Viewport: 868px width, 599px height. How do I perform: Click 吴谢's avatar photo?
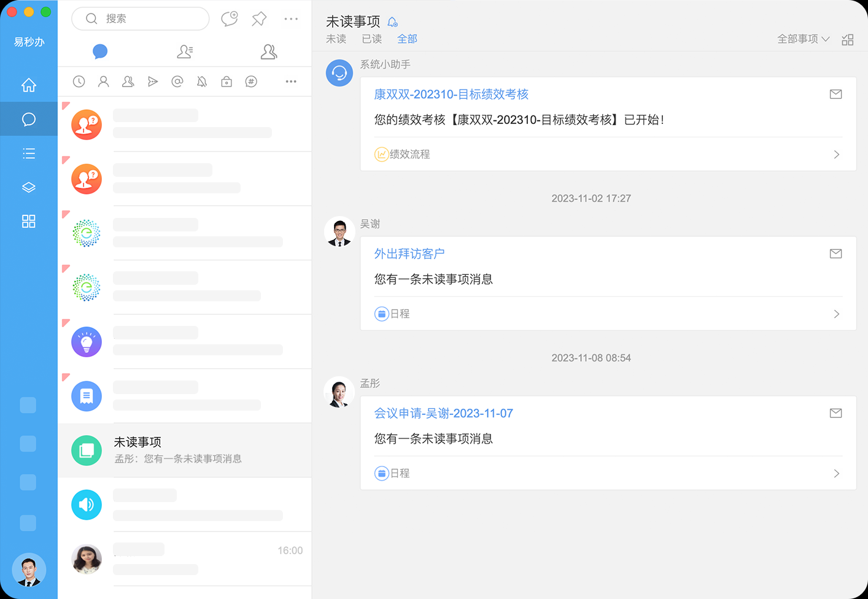click(x=339, y=232)
